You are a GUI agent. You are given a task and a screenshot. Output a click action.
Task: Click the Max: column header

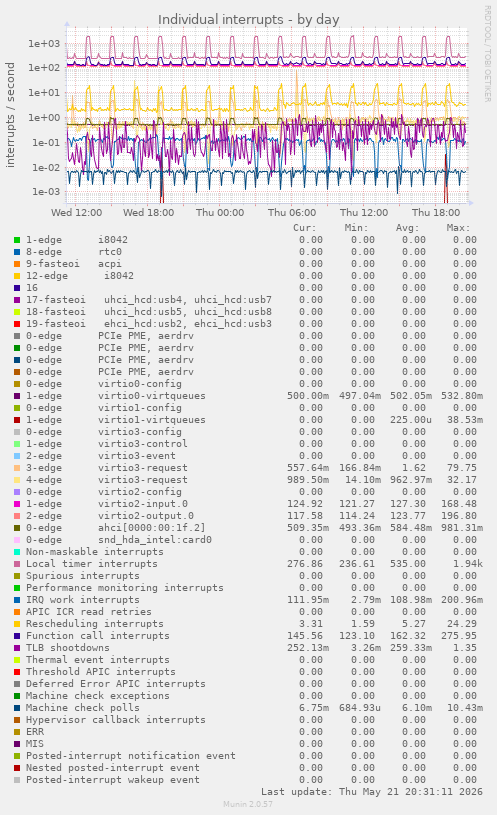pos(458,228)
